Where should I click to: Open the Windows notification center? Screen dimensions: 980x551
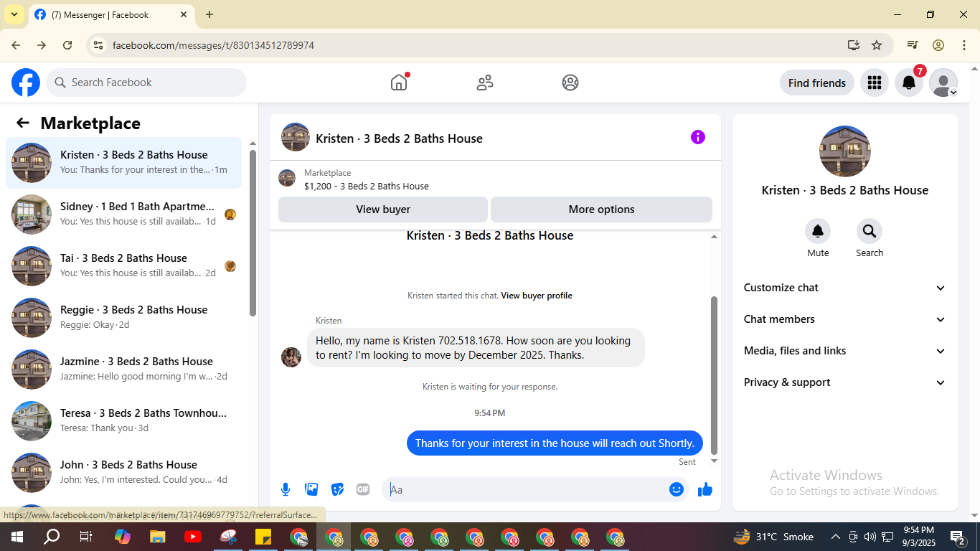pyautogui.click(x=958, y=537)
